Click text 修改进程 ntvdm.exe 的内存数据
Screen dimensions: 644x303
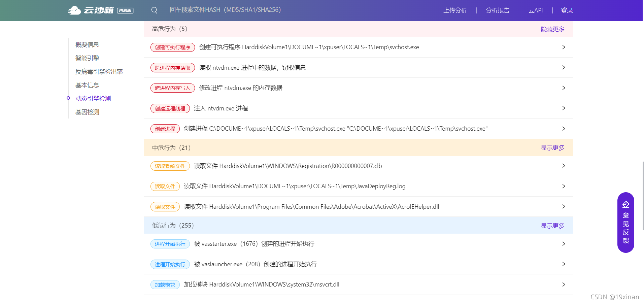[x=241, y=88]
